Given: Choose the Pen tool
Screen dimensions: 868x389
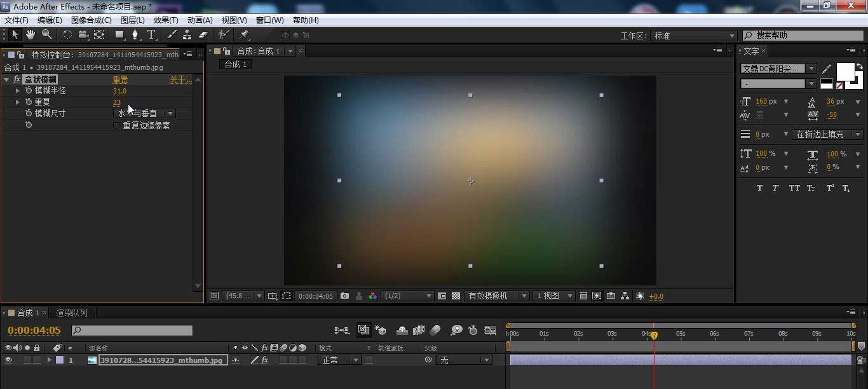Looking at the screenshot, I should (x=135, y=35).
